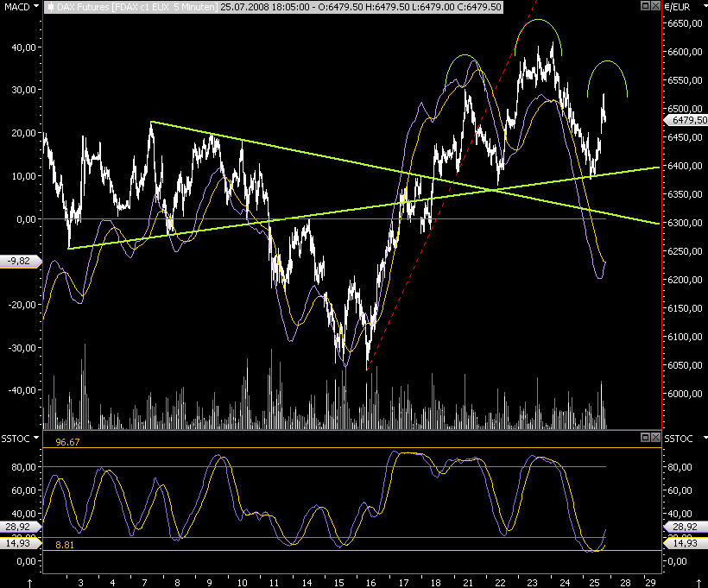Click the 40,00 MACD axis label
708x588 pixels.
click(23, 47)
